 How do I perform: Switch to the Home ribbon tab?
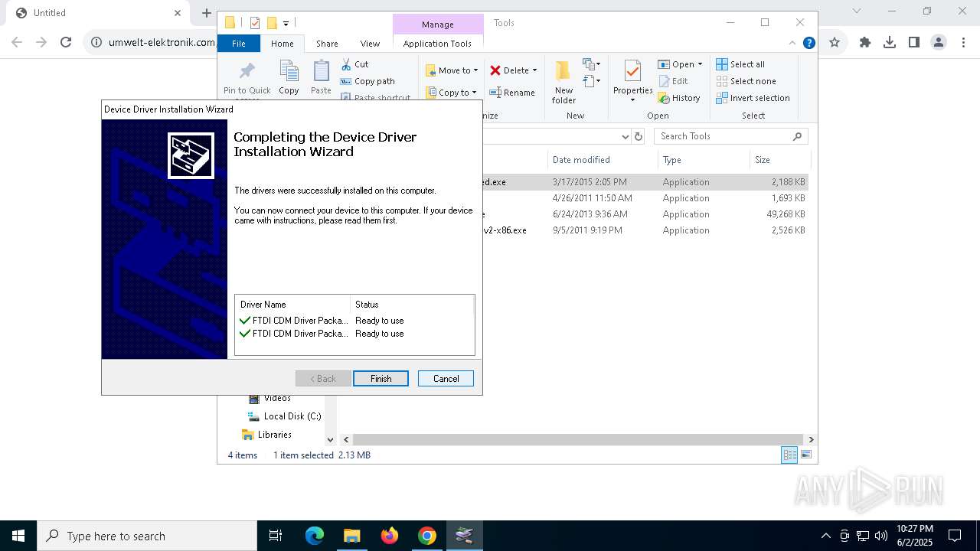click(282, 44)
